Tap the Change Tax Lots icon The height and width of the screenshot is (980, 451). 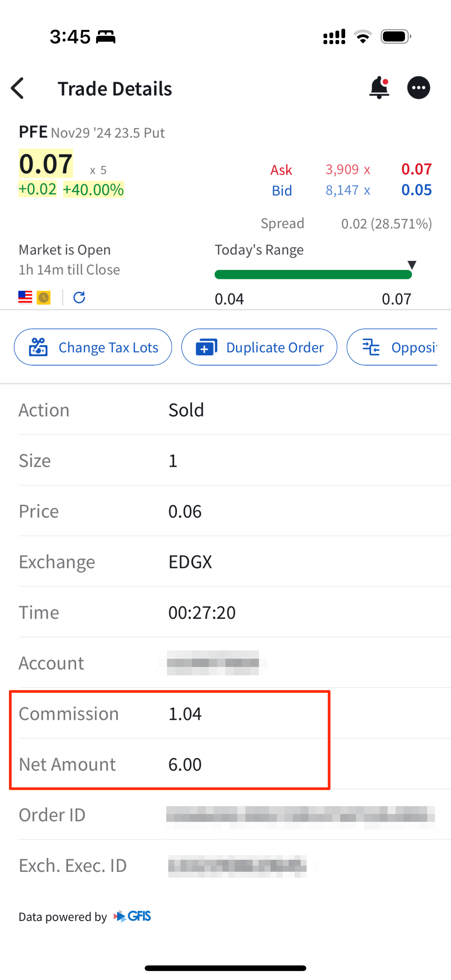click(39, 347)
